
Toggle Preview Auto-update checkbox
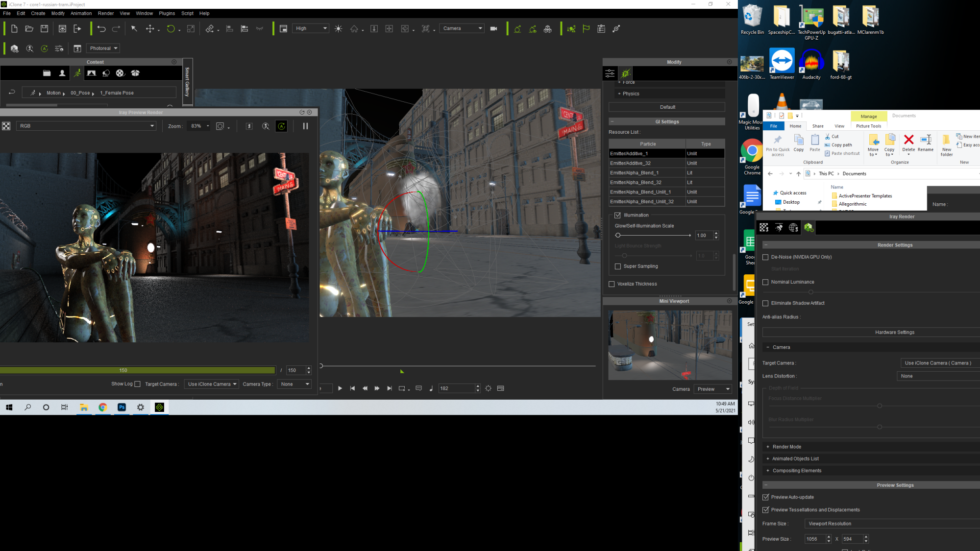(x=765, y=497)
